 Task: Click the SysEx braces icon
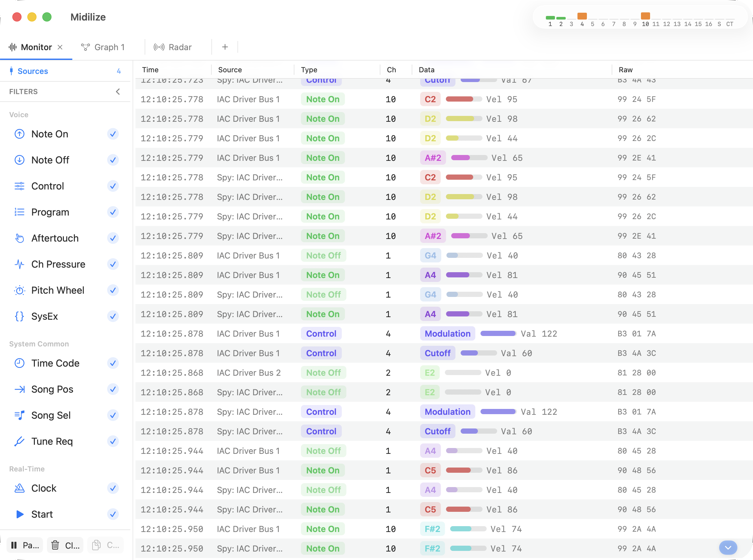coord(19,316)
